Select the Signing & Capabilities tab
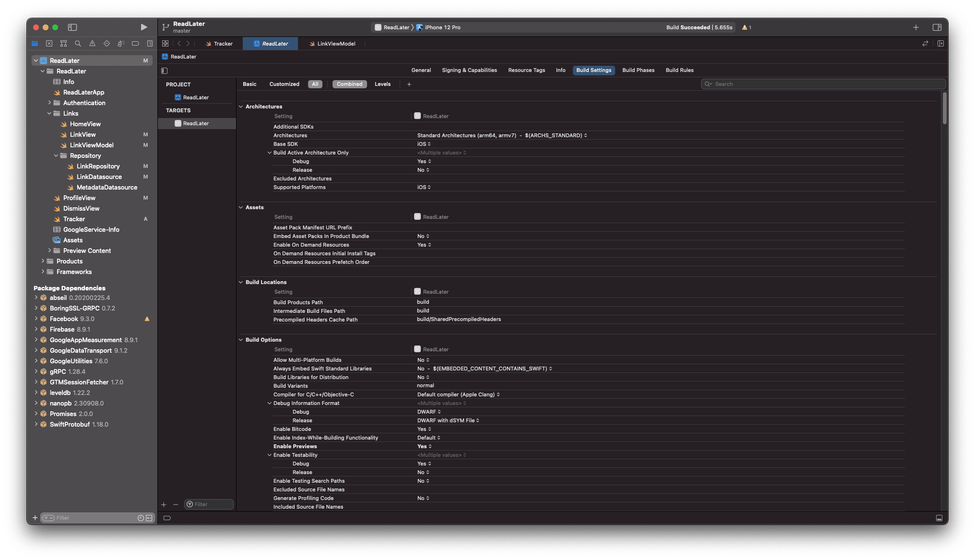Viewport: 975px width, 560px height. click(469, 70)
